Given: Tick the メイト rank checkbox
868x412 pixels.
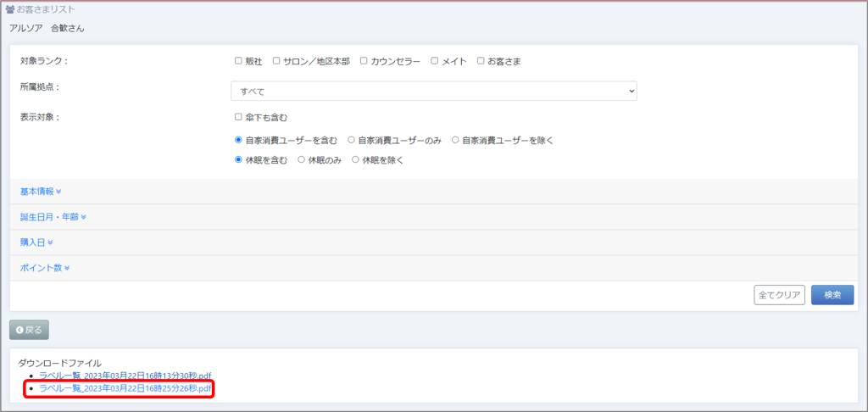Looking at the screenshot, I should [435, 61].
